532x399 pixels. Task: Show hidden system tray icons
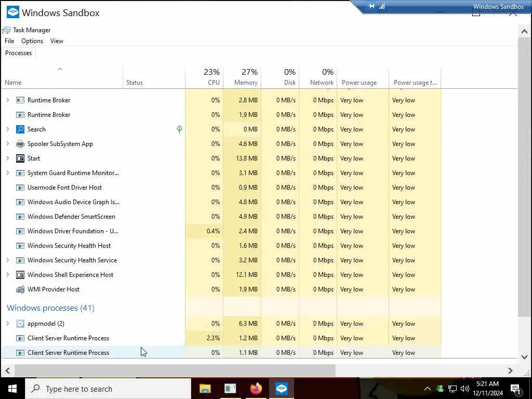point(428,389)
